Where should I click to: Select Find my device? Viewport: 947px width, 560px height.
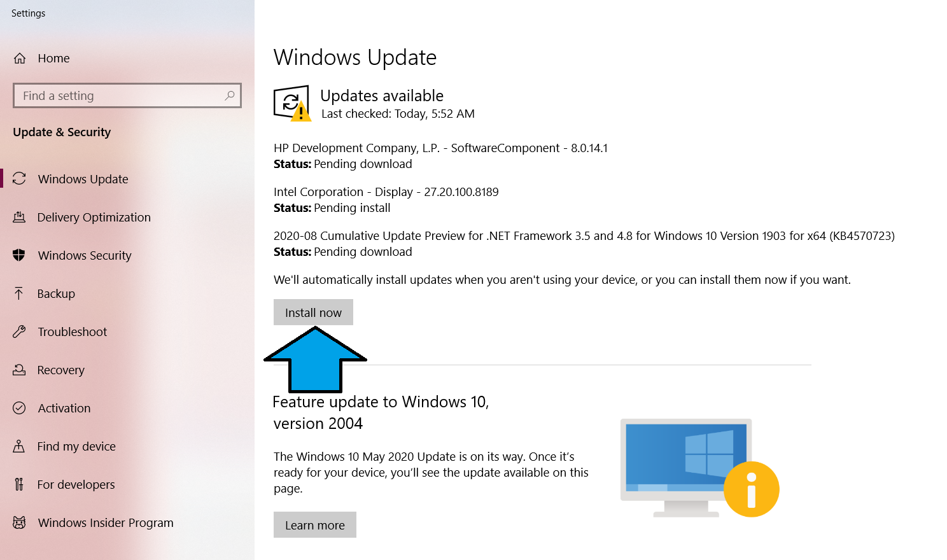[76, 446]
